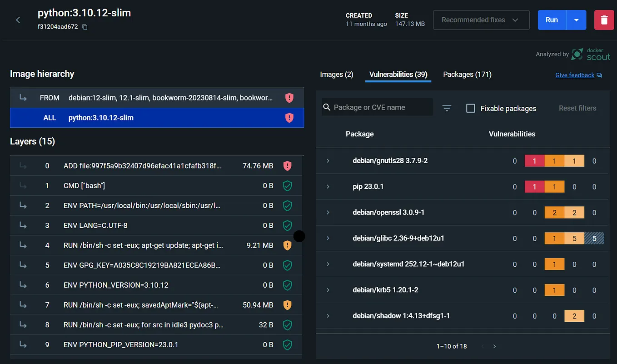Enable the Fixable packages checkbox
The width and height of the screenshot is (617, 364).
(471, 108)
